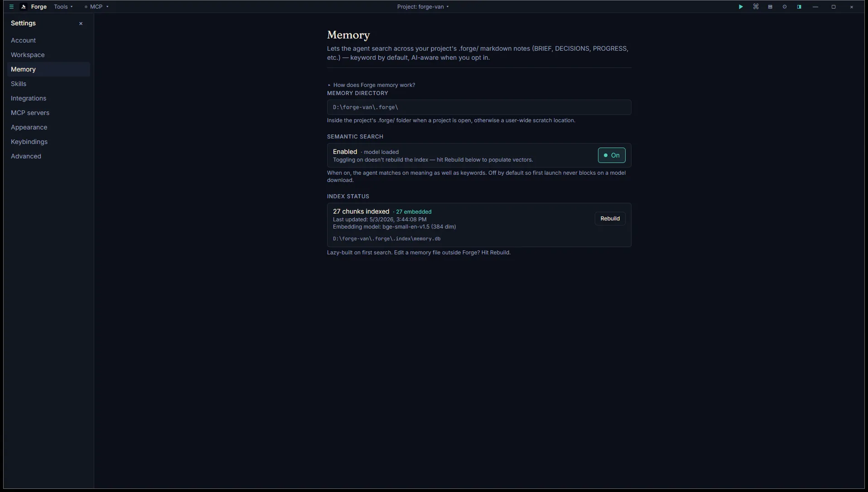Click the Rebuild index button
The image size is (868, 492).
tap(610, 219)
